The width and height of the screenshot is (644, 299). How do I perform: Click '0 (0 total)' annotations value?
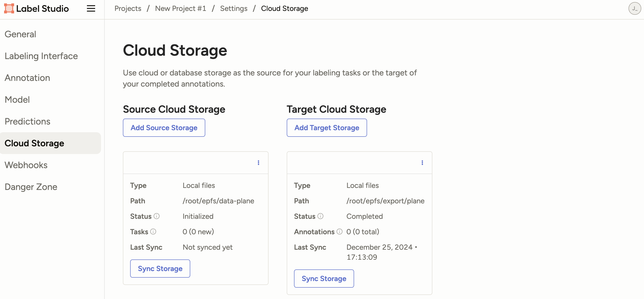(363, 232)
